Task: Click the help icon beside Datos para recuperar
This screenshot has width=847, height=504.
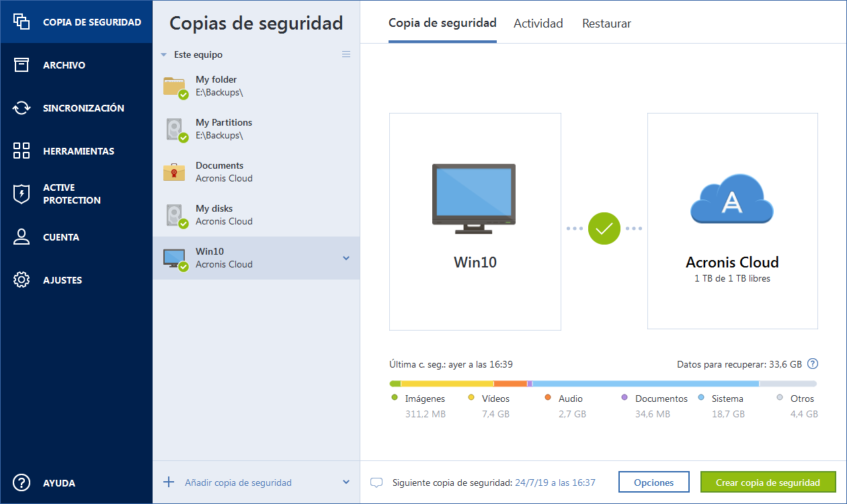Action: [813, 364]
